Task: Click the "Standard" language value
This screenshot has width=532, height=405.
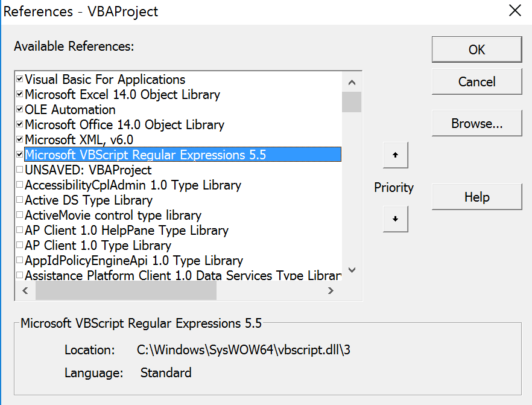Action: tap(166, 373)
